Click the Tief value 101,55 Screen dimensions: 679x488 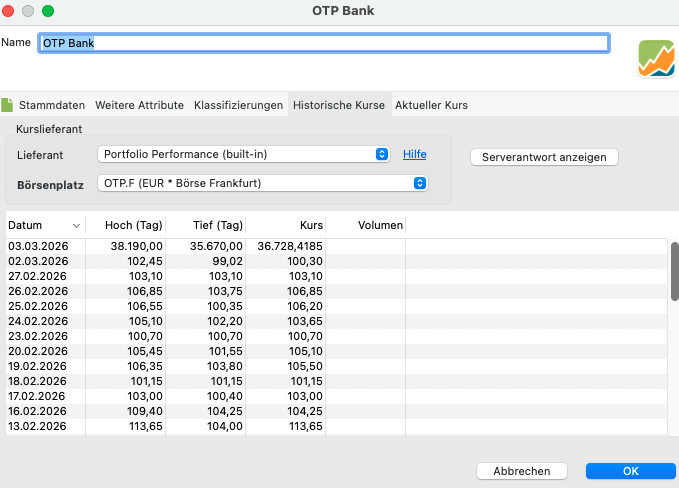click(x=225, y=351)
